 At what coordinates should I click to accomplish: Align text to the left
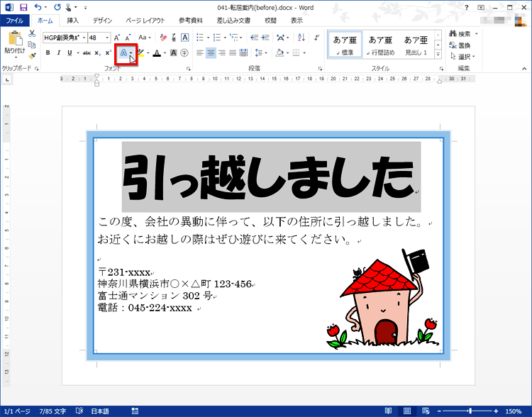click(x=200, y=53)
